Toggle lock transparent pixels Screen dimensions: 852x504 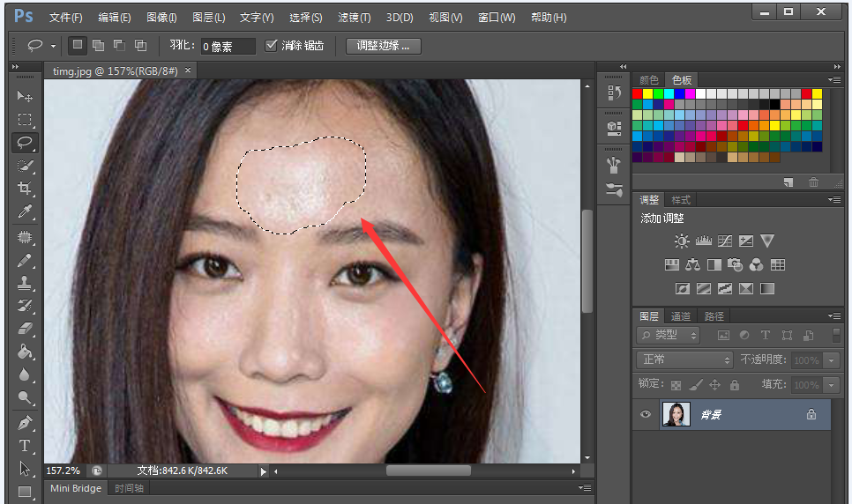click(676, 385)
